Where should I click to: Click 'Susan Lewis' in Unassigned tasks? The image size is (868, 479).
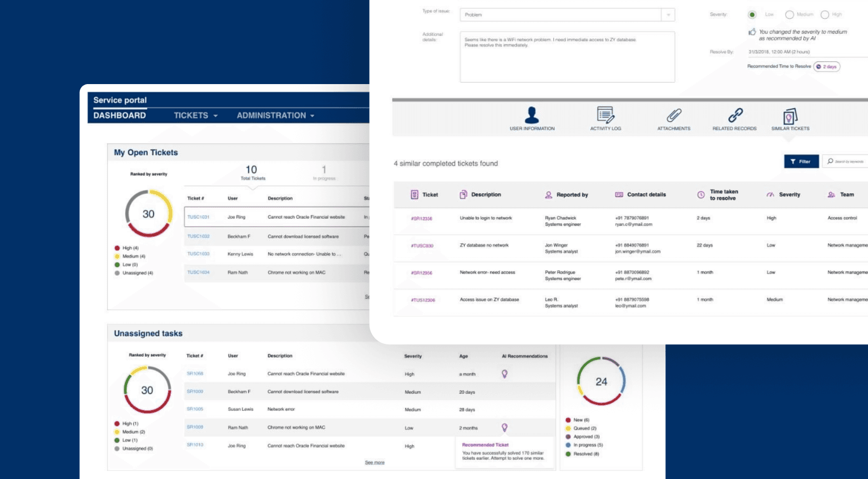240,409
